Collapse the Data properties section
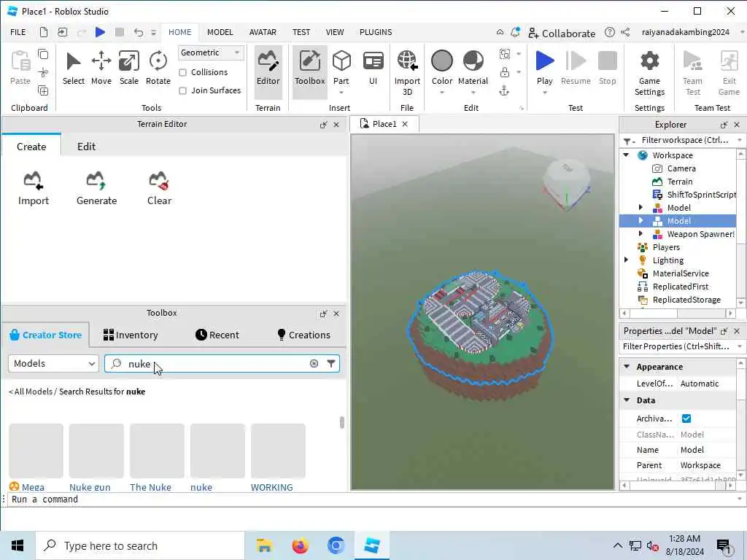The height and width of the screenshot is (560, 747). pos(627,400)
